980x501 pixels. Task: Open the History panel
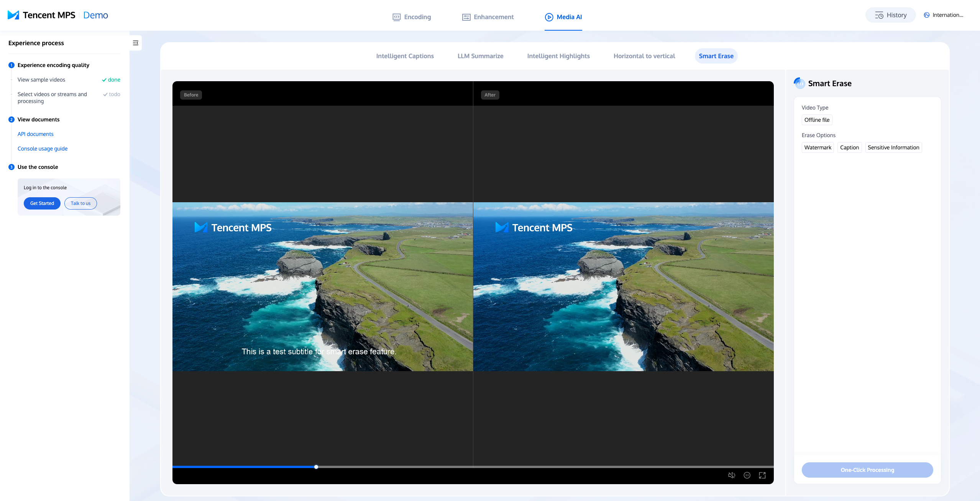(890, 15)
